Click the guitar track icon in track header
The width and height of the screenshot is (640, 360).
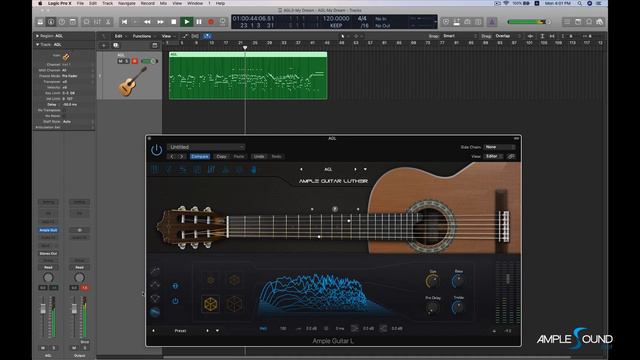132,82
